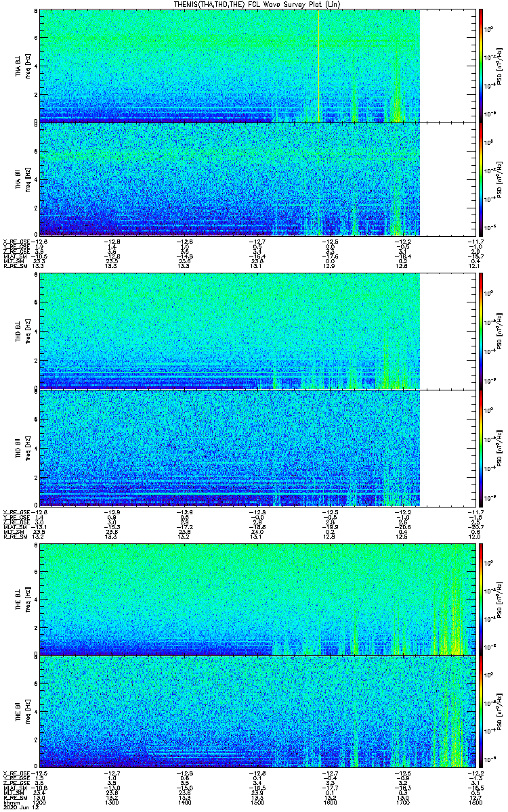Click the 1200 time label on bottom axis

pos(39,803)
